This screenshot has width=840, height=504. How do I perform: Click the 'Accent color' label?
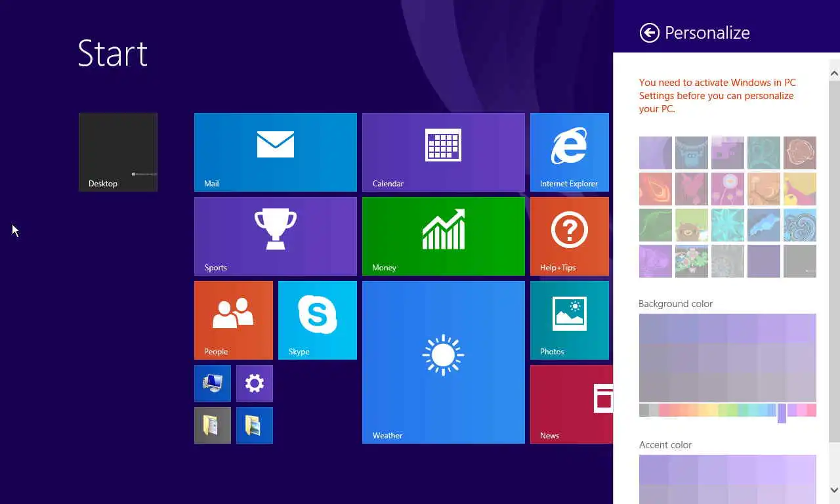pyautogui.click(x=665, y=445)
